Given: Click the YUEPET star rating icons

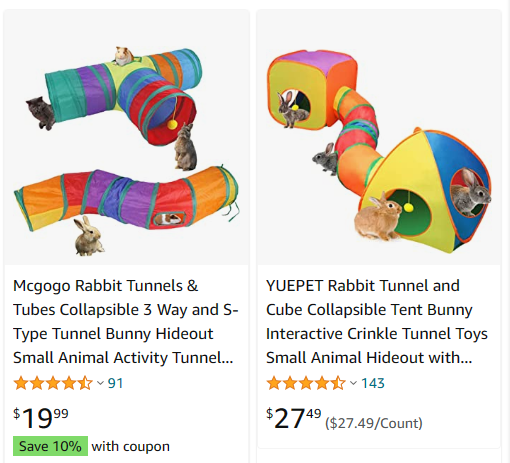Looking at the screenshot, I should click(x=306, y=383).
